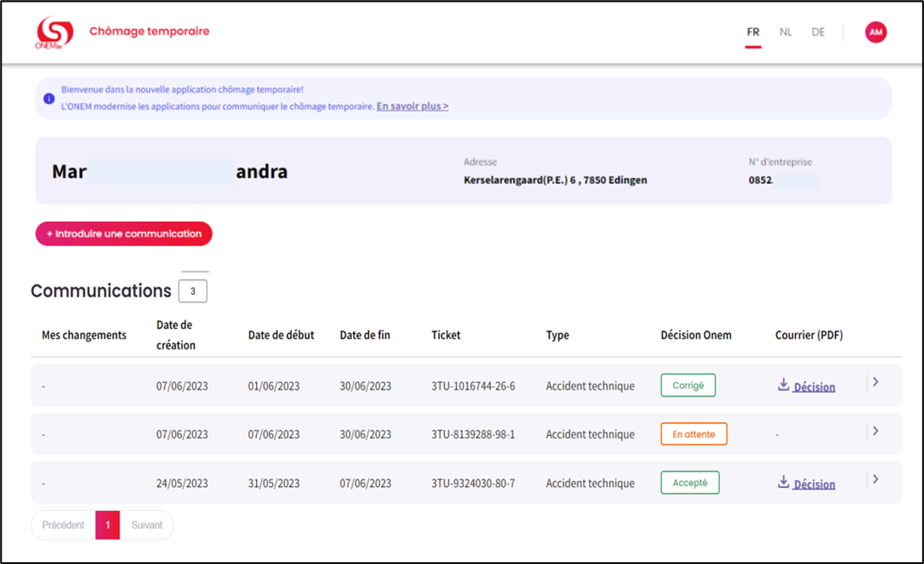Click the Chômage temporaire title

pos(149,32)
